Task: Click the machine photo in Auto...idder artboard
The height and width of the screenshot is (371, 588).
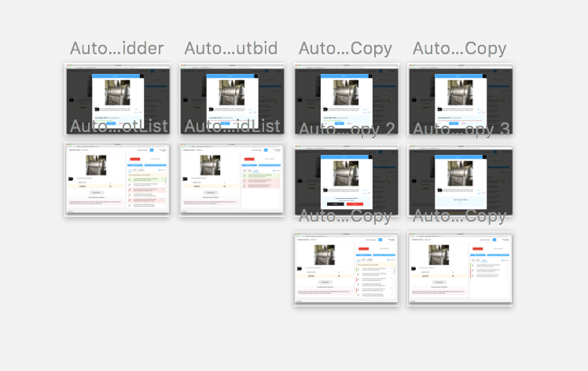Action: [x=117, y=92]
